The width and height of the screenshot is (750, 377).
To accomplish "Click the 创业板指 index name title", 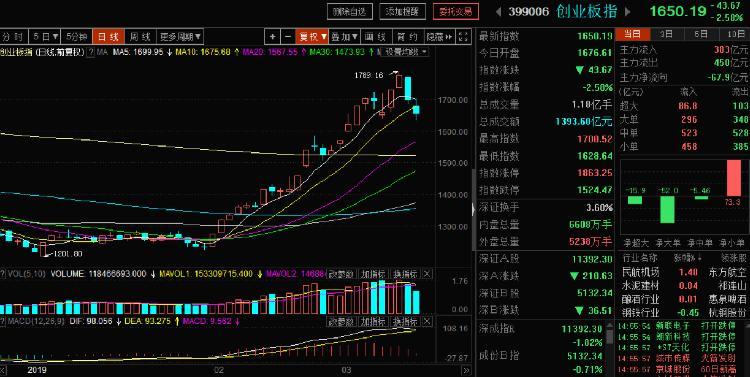I will pos(586,11).
